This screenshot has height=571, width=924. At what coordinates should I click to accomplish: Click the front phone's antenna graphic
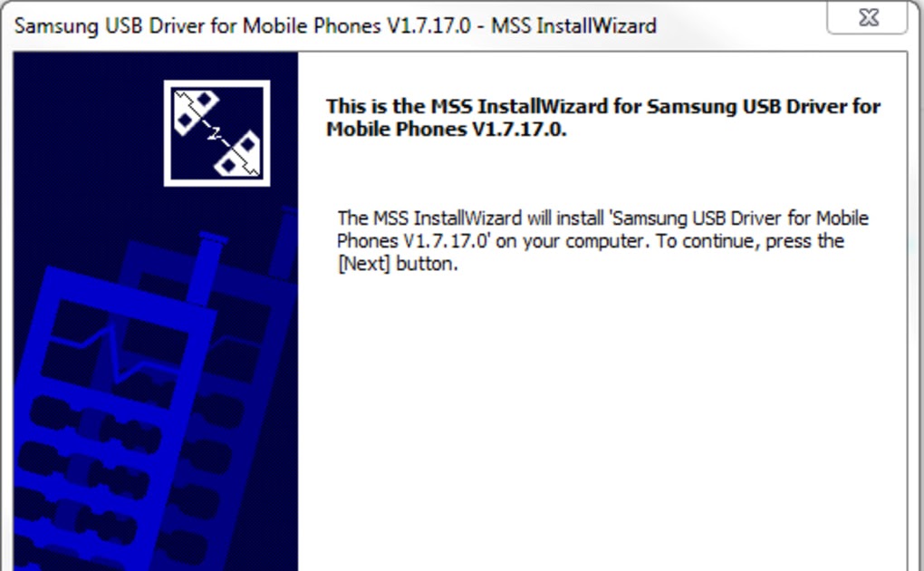pyautogui.click(x=207, y=267)
